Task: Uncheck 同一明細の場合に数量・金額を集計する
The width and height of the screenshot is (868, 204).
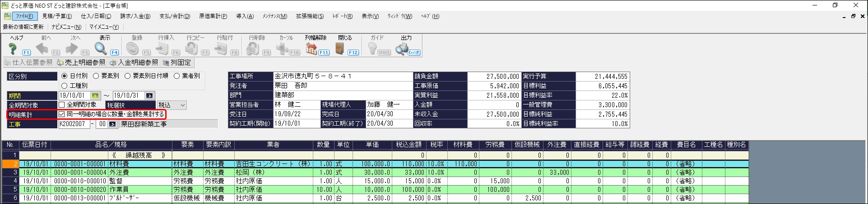Action: (62, 114)
